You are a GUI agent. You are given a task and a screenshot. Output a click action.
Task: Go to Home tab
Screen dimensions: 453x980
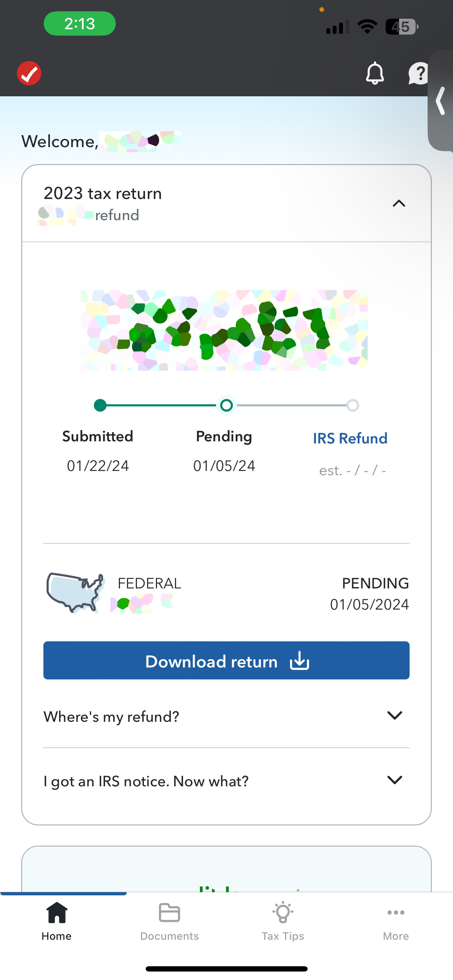(57, 921)
